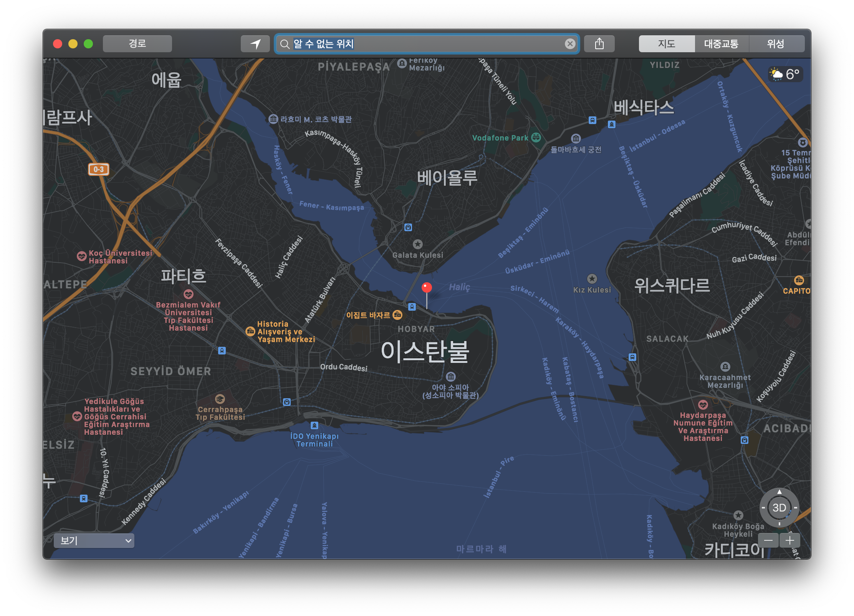Open the 경로 directions button

click(137, 44)
